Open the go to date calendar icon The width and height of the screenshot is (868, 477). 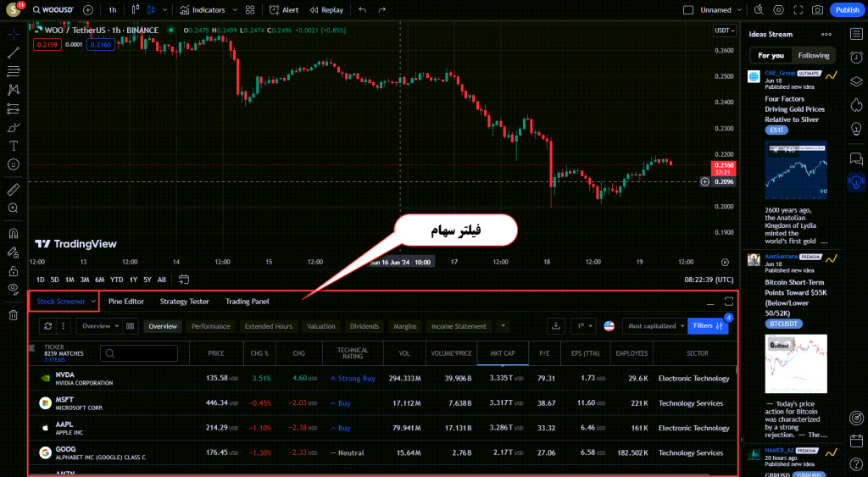(184, 280)
